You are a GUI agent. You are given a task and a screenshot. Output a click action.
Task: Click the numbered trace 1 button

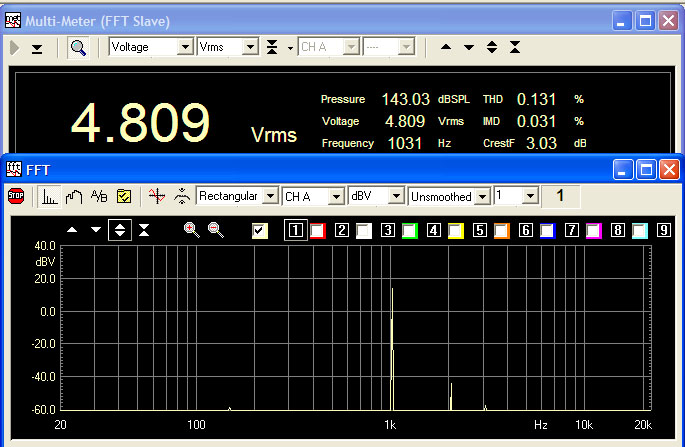(x=295, y=231)
